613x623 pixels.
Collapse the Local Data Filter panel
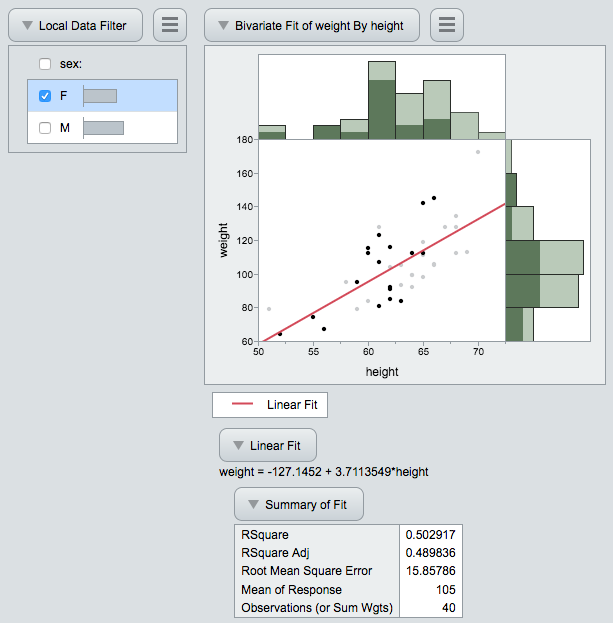click(x=26, y=25)
